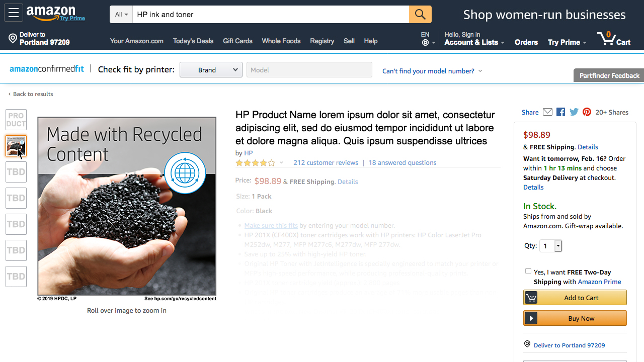Expand Can't find your model number
Image resolution: width=644 pixels, height=362 pixels.
[x=432, y=71]
